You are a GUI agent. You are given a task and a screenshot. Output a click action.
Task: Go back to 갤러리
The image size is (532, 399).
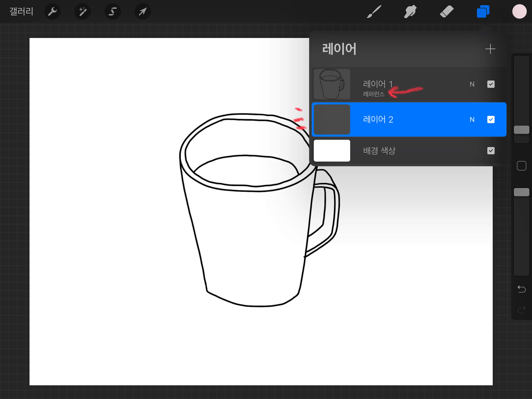(21, 11)
